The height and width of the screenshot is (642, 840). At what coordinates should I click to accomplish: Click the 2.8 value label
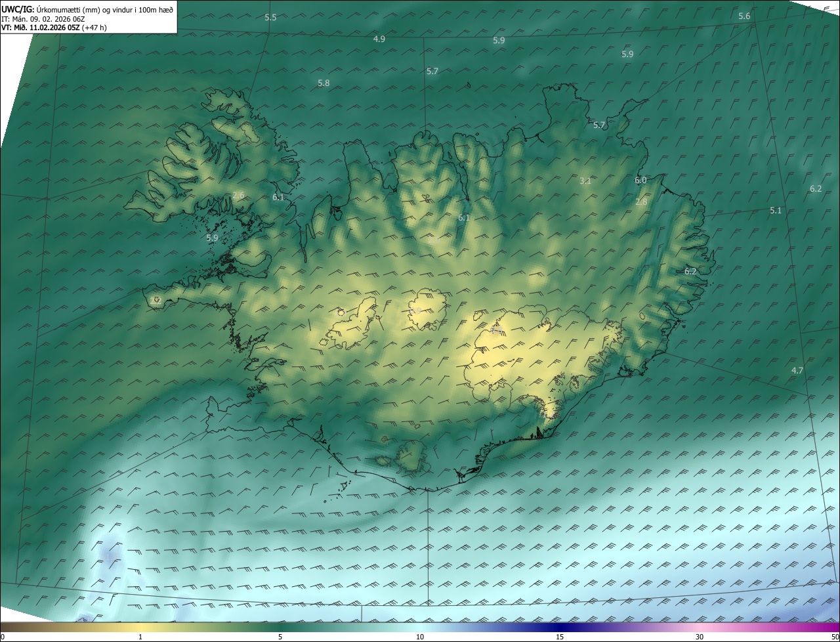tap(641, 203)
